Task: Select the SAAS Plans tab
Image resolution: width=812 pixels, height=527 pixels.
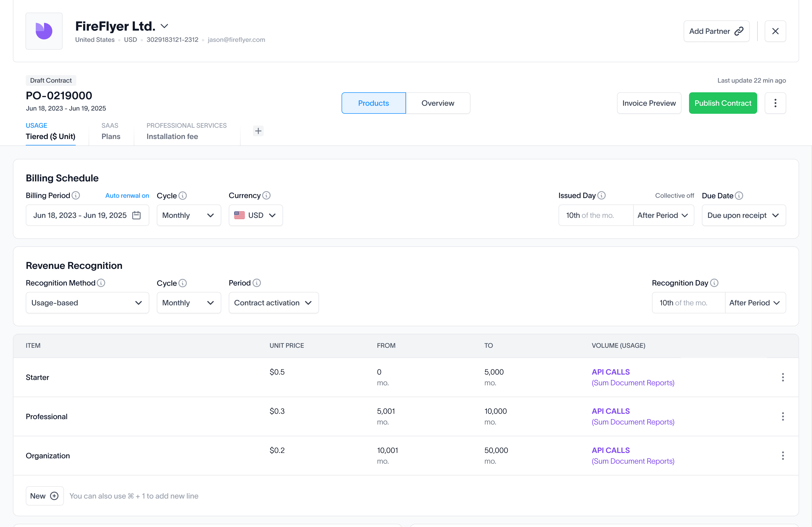Action: click(111, 131)
